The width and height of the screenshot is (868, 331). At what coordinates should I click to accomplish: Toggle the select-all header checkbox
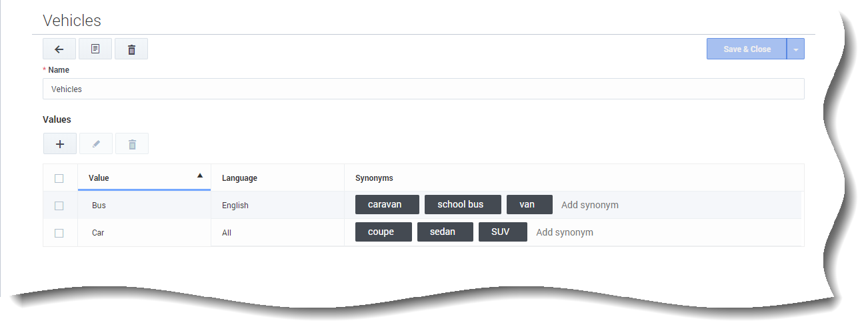pyautogui.click(x=59, y=178)
